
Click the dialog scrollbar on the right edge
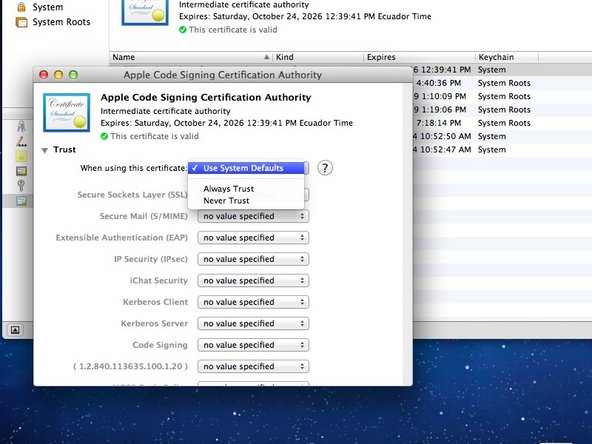(x=407, y=234)
